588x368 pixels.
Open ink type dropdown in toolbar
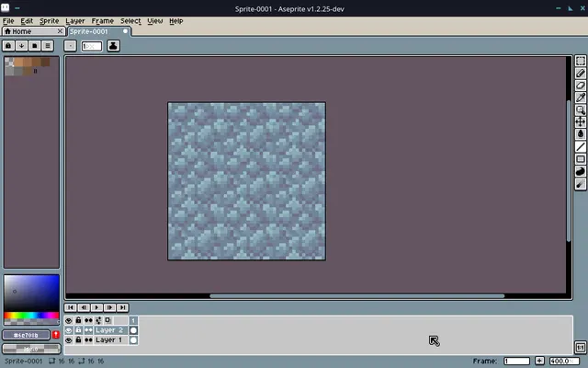click(113, 46)
